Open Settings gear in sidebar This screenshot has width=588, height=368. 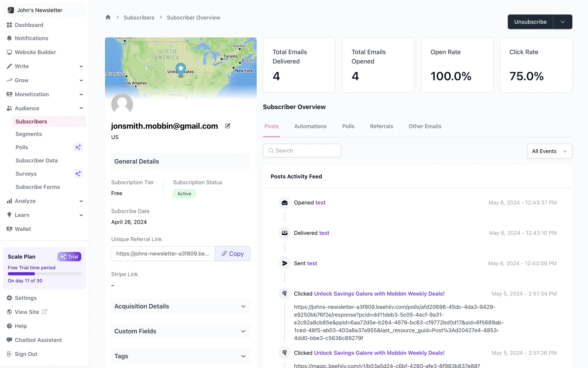[9, 298]
